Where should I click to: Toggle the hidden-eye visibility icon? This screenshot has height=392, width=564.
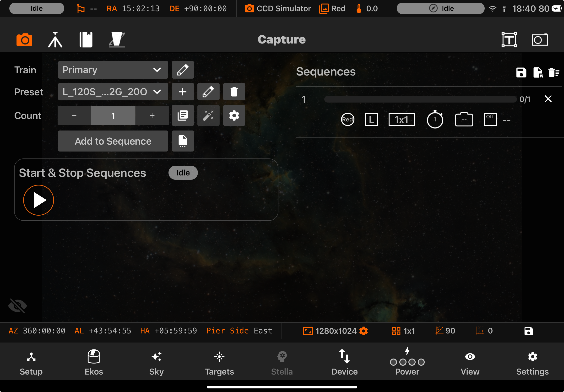17,306
